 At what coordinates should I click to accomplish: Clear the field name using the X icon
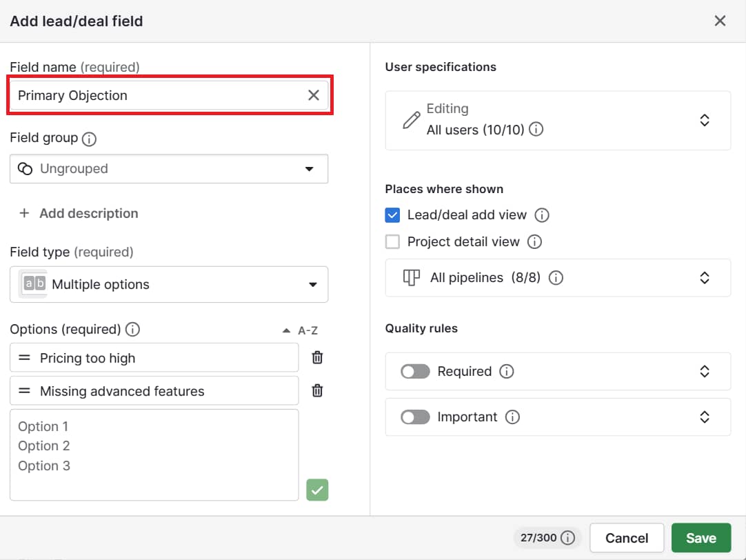click(x=314, y=95)
